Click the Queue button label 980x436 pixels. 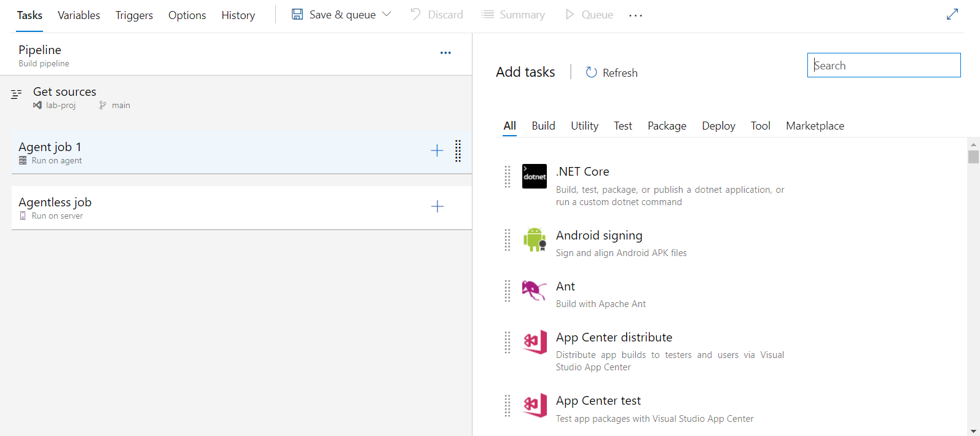click(597, 15)
